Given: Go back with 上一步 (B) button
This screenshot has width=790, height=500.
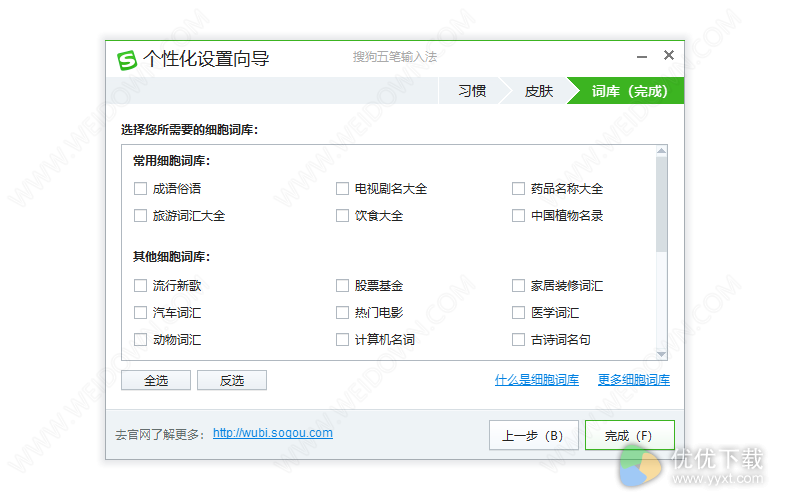Looking at the screenshot, I should (534, 435).
